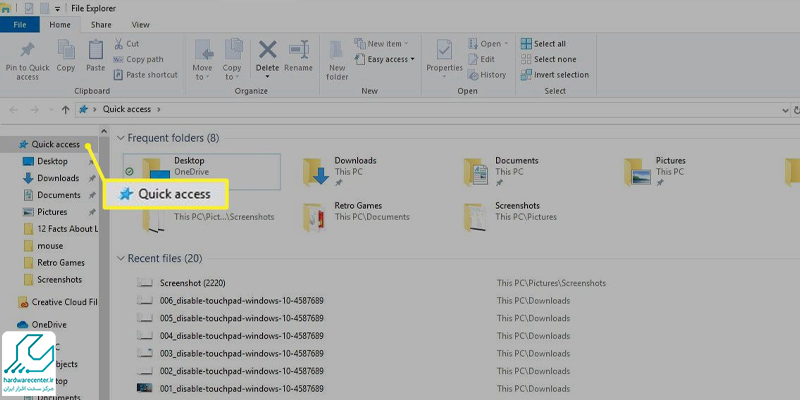Screen dimensions: 800x400
Task: Click Invert selection in the ribbon
Action: click(x=555, y=74)
